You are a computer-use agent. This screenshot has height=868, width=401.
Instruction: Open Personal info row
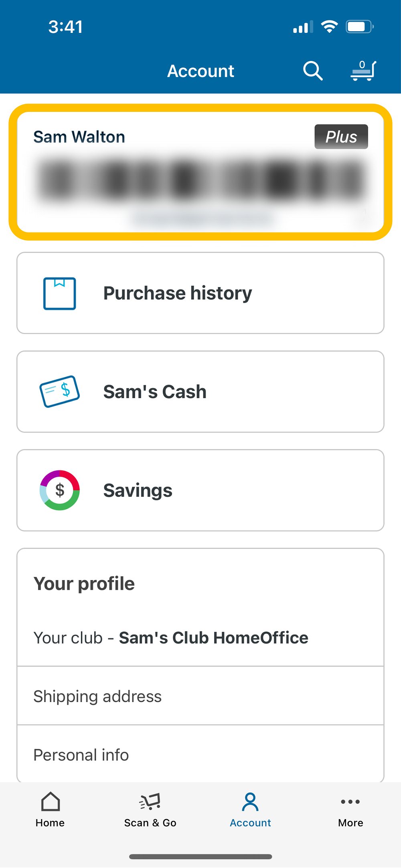point(81,755)
